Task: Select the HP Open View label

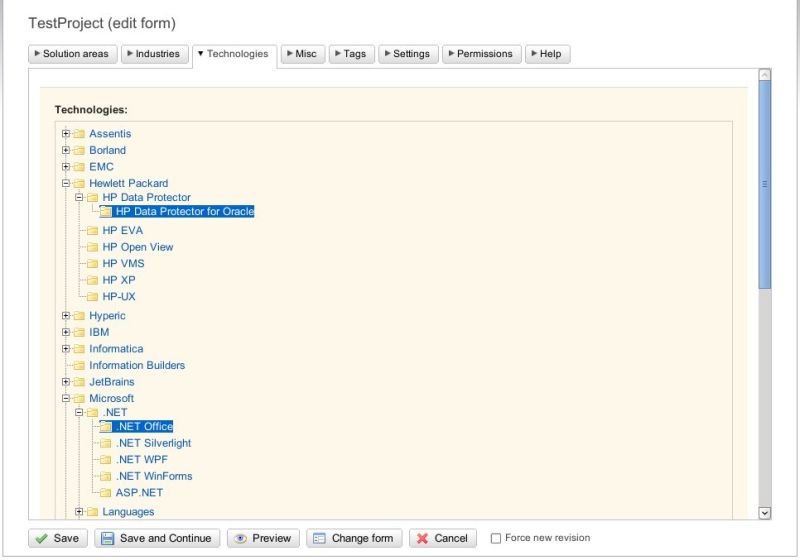Action: point(138,247)
